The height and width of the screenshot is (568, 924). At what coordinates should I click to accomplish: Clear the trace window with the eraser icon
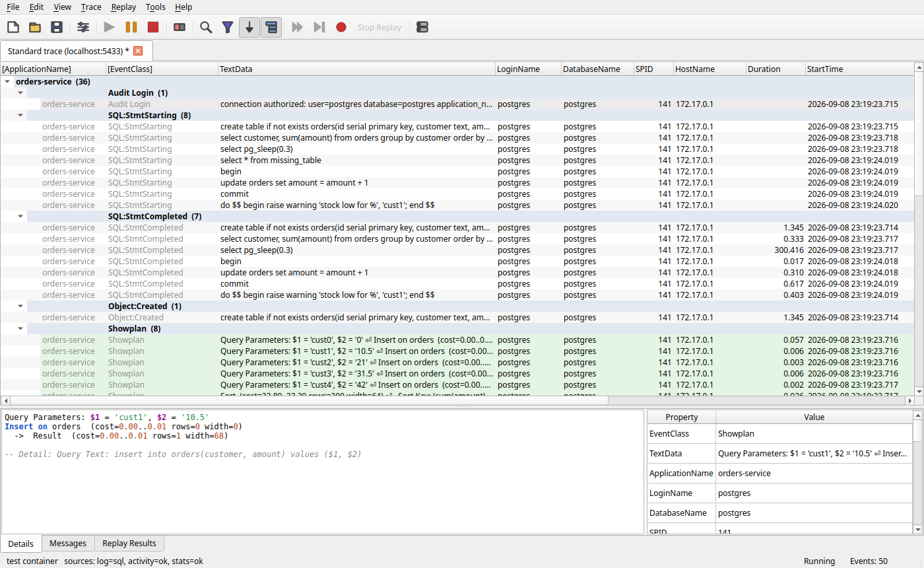[180, 27]
